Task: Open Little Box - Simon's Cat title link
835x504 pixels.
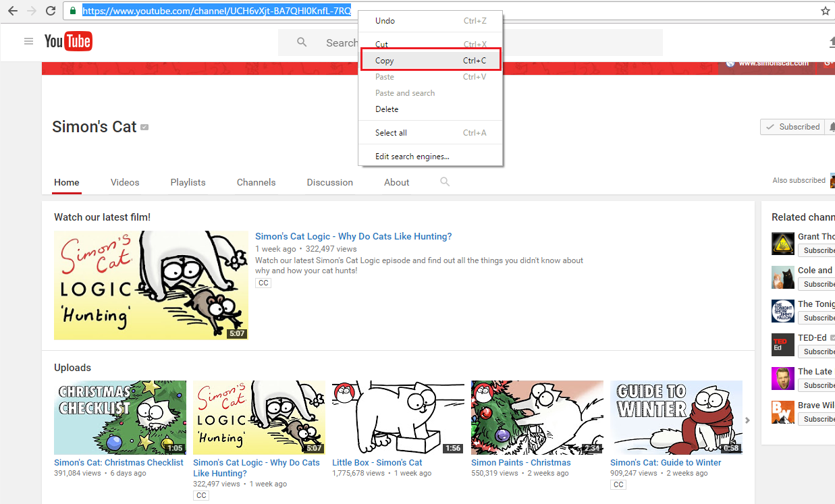Action: tap(377, 462)
